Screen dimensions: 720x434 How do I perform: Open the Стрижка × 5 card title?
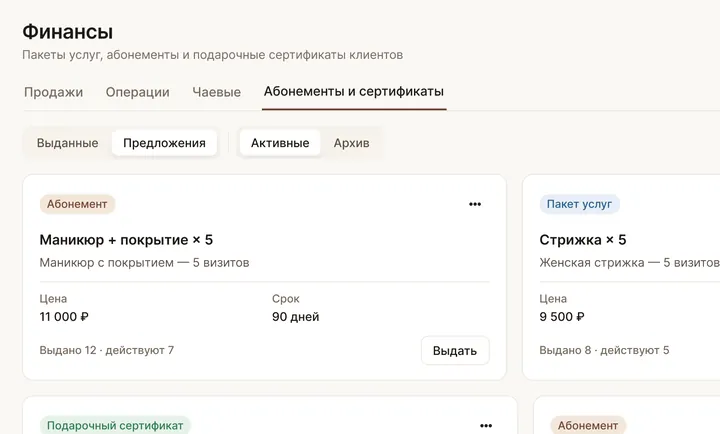click(583, 240)
